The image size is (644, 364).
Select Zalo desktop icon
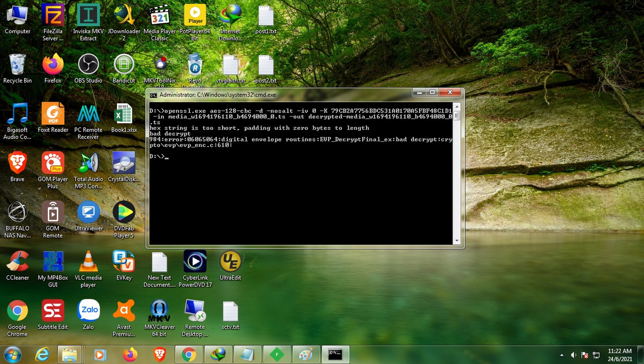(88, 315)
